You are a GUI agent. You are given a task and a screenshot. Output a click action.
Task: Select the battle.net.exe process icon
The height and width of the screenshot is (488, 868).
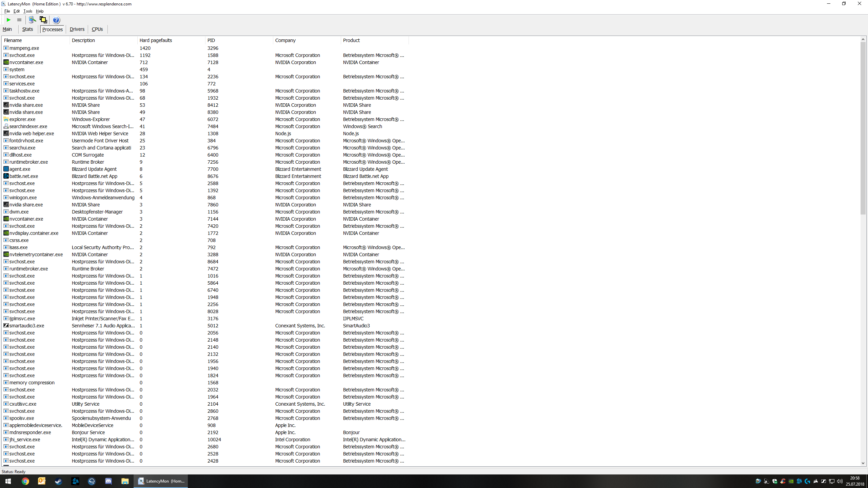click(x=6, y=176)
